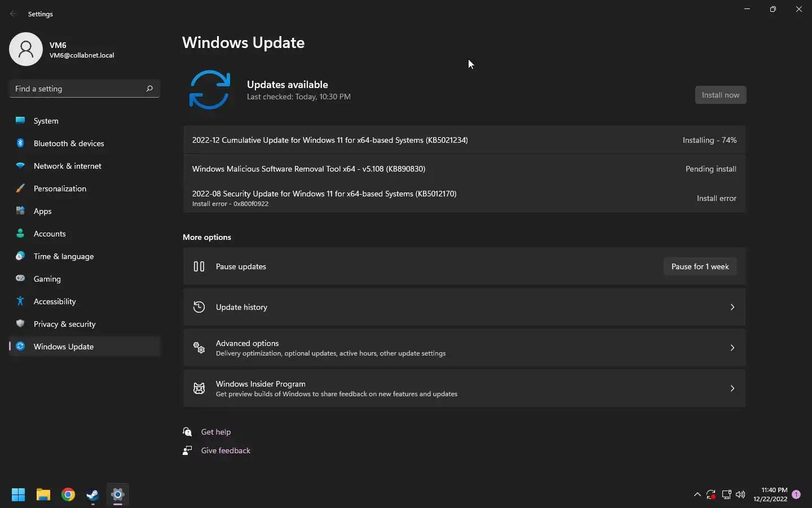Click the Pending install status
Image resolution: width=812 pixels, height=508 pixels.
click(x=710, y=169)
